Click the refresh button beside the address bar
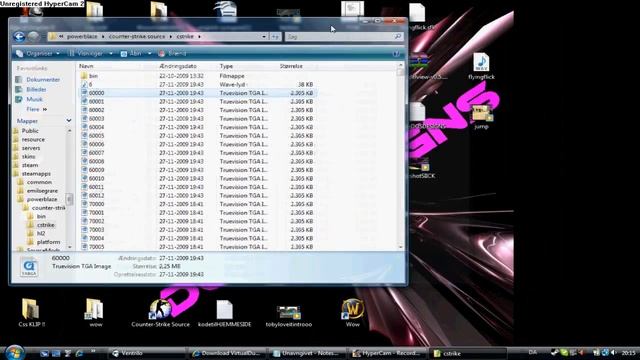640x360 pixels. point(275,37)
